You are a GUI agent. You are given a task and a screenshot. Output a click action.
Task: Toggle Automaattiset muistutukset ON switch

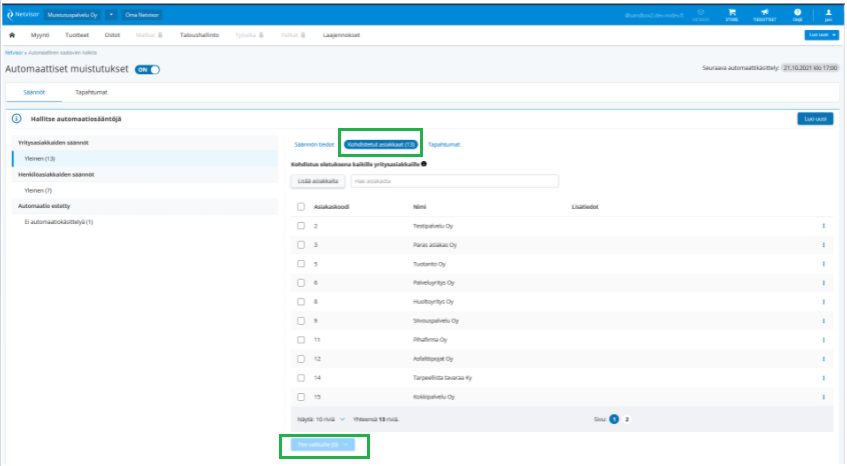[147, 70]
